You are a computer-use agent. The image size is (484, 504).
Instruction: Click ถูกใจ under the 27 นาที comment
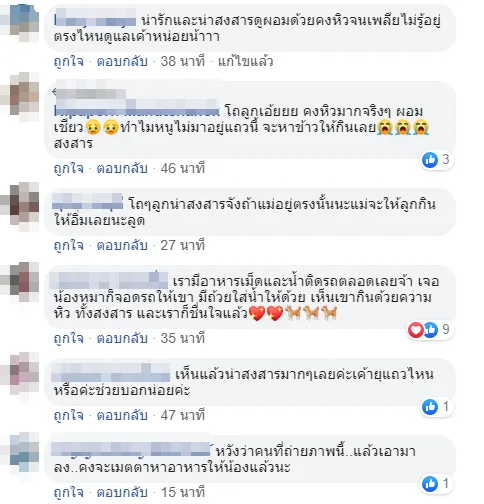(x=69, y=245)
